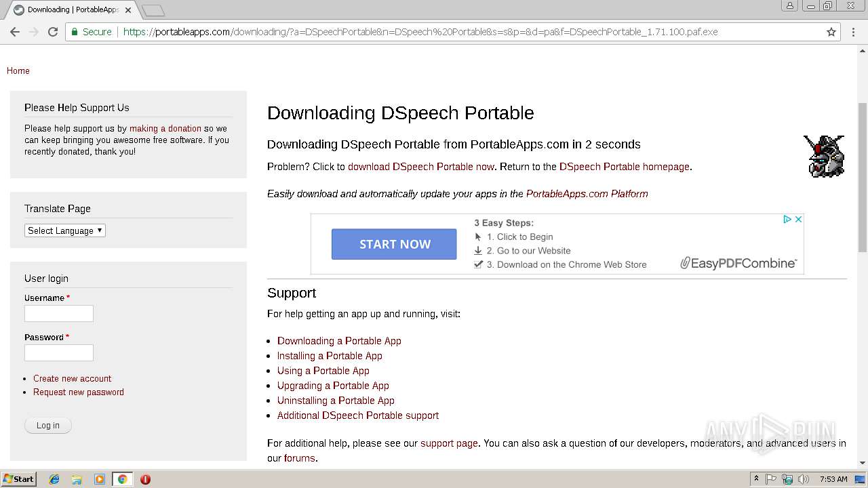Click the Password input field
The height and width of the screenshot is (488, 868).
tap(59, 352)
